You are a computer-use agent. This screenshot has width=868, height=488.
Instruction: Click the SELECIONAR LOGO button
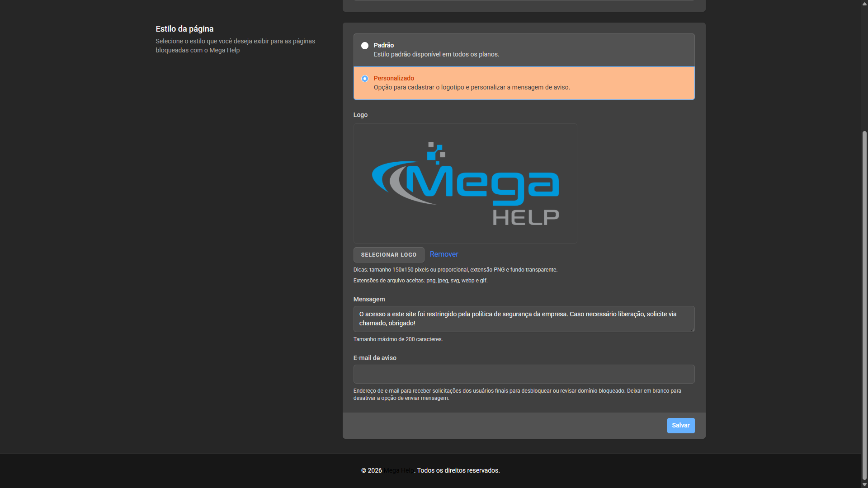click(x=389, y=255)
